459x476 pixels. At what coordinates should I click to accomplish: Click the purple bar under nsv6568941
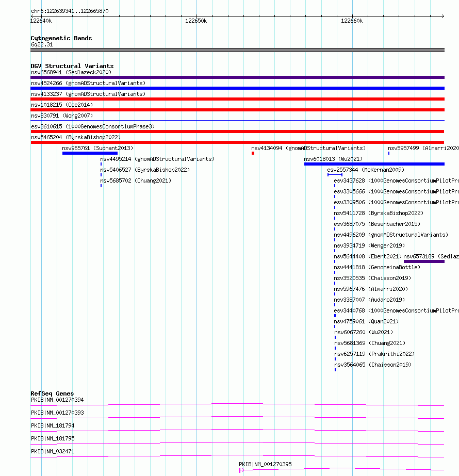tap(237, 77)
